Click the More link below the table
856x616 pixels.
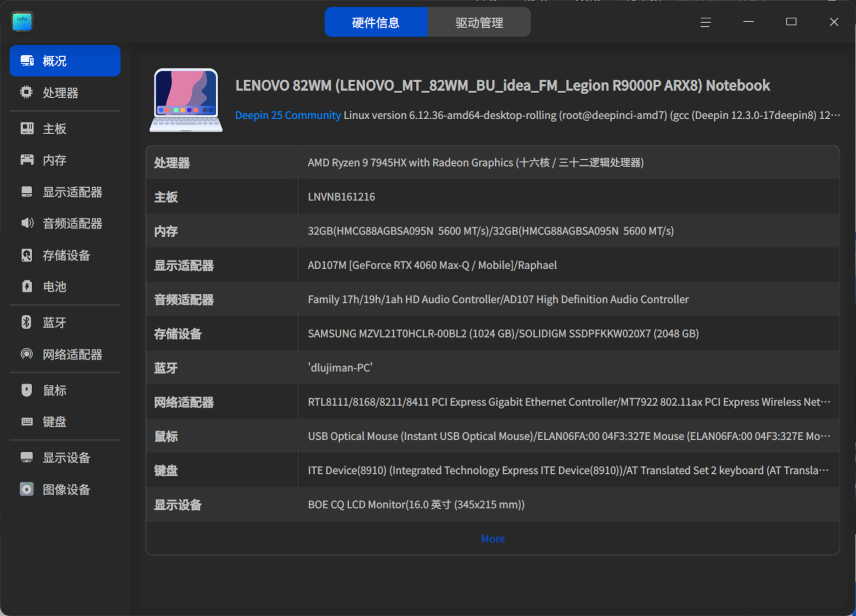tap(493, 538)
